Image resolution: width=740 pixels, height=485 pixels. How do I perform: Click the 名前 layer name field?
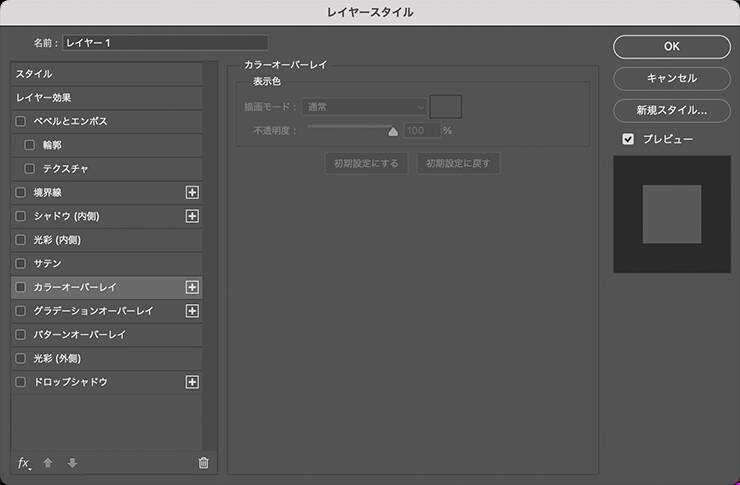tap(166, 43)
